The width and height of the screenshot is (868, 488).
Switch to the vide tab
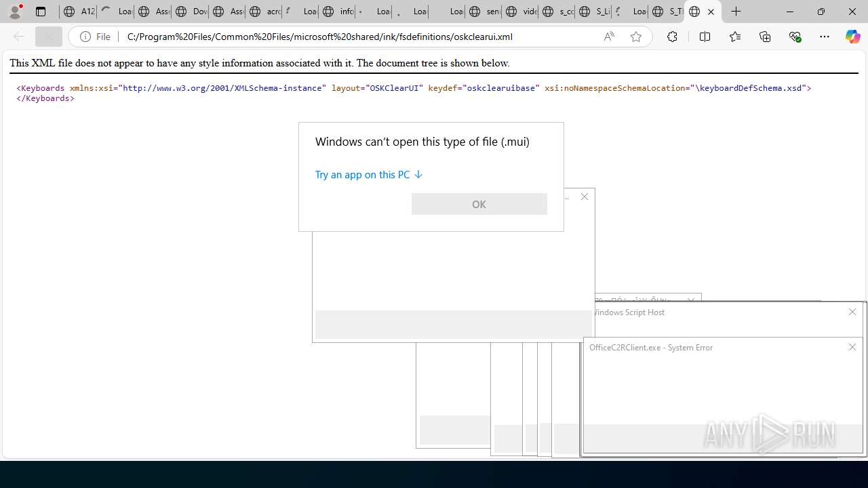click(520, 12)
